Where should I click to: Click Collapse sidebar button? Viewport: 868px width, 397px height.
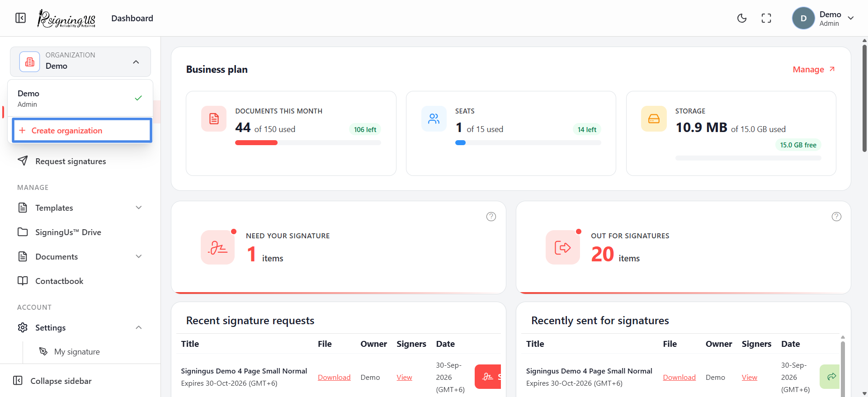tap(54, 381)
